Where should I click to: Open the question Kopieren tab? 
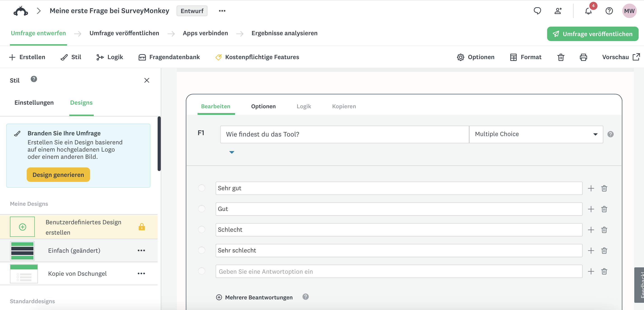point(344,106)
